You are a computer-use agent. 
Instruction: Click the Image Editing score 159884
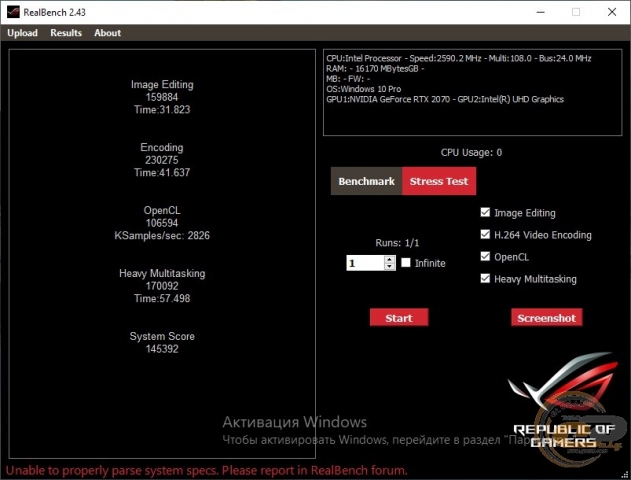point(162,97)
